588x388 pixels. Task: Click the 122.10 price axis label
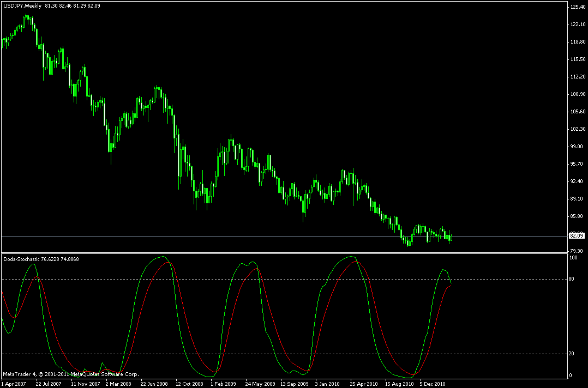577,25
